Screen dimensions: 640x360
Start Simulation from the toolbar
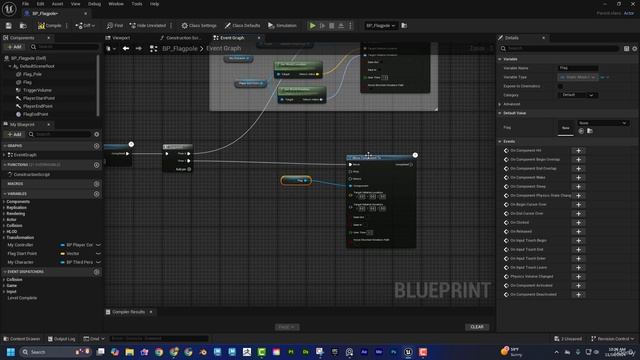[282, 25]
